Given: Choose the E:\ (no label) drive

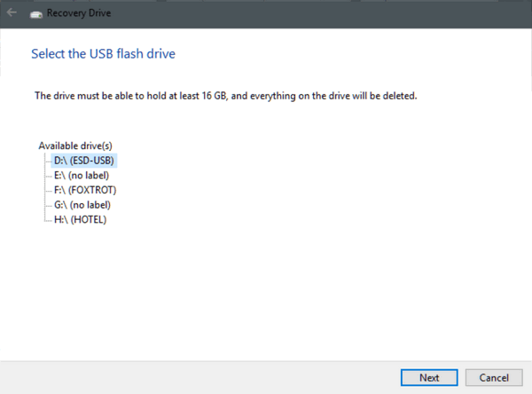Looking at the screenshot, I should 82,176.
